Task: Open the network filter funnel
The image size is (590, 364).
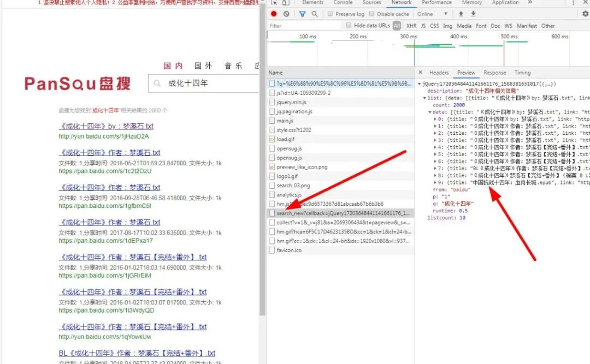Action: [302, 14]
